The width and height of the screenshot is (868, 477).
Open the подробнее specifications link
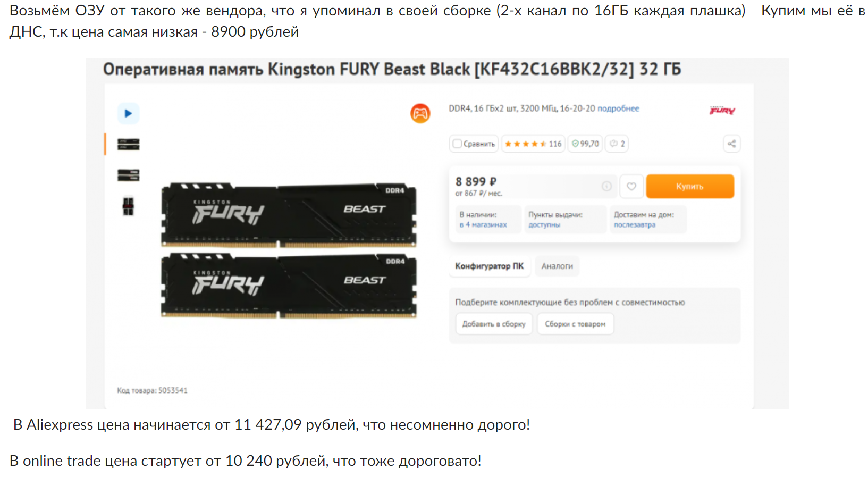point(618,108)
